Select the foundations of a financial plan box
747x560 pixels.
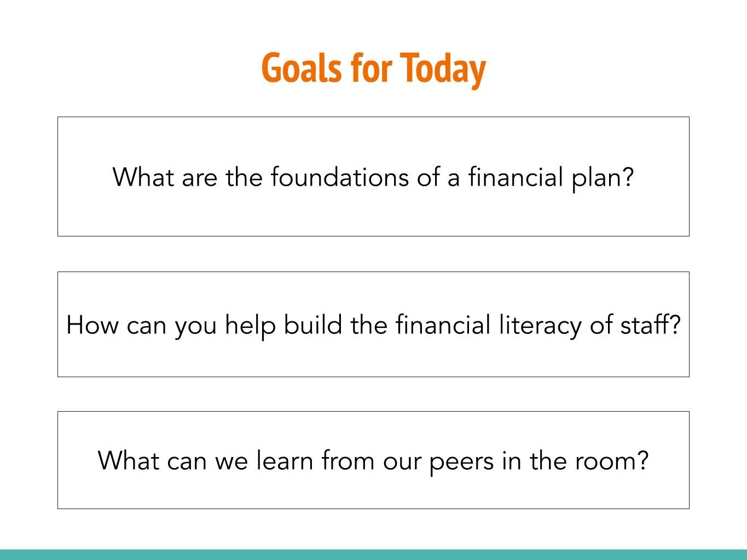tap(373, 176)
